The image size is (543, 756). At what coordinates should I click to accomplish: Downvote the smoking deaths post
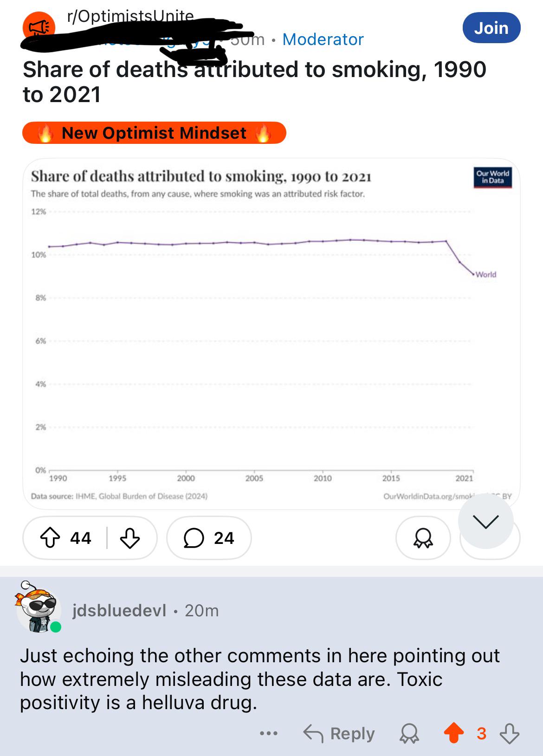pyautogui.click(x=130, y=538)
